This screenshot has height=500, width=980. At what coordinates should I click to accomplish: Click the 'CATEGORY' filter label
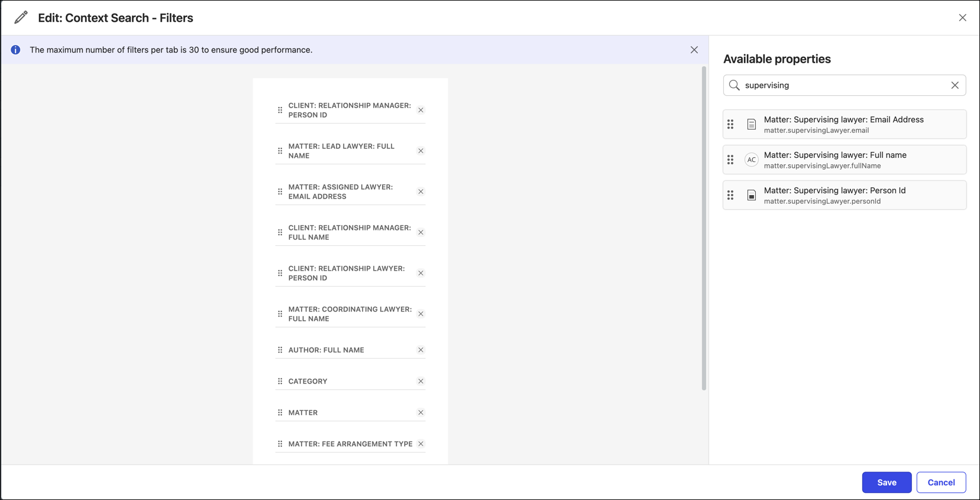click(x=308, y=381)
